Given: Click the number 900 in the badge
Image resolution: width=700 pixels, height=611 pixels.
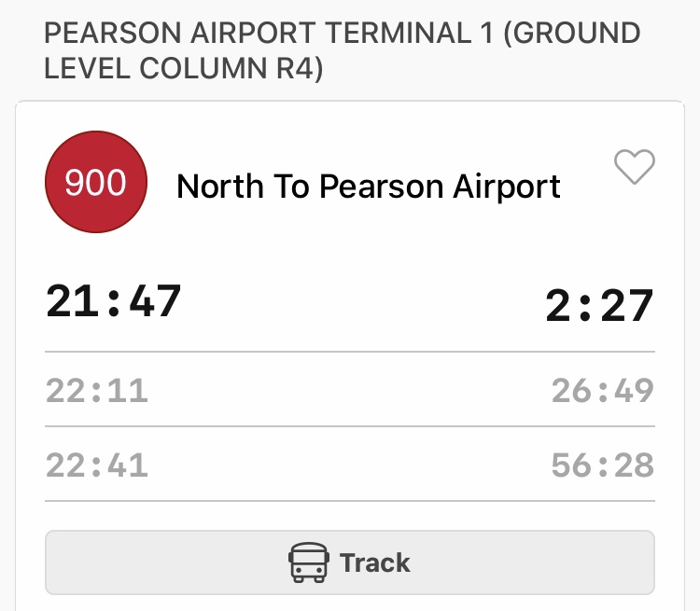Looking at the screenshot, I should tap(95, 183).
